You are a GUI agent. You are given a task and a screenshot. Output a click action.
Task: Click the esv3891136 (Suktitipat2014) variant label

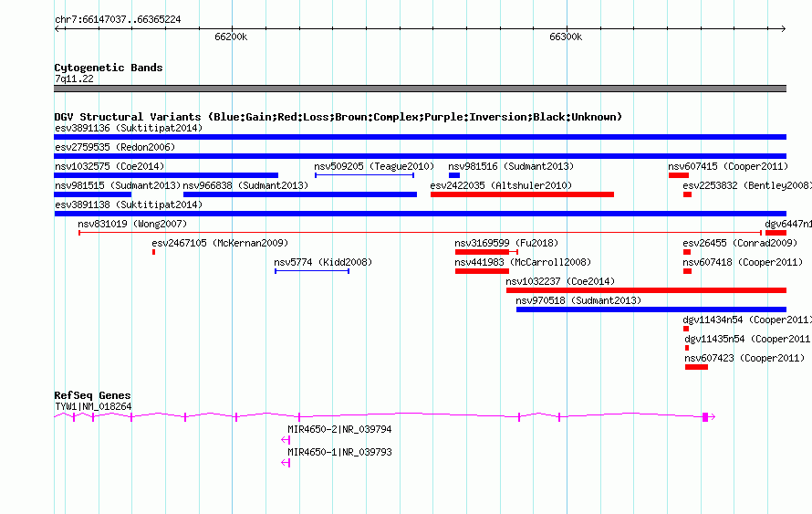(x=129, y=128)
